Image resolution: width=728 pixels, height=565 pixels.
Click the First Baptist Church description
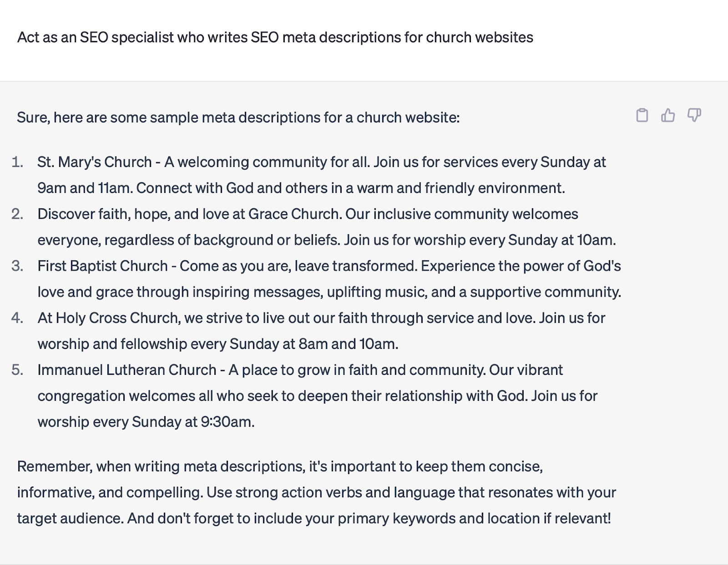tap(329, 279)
